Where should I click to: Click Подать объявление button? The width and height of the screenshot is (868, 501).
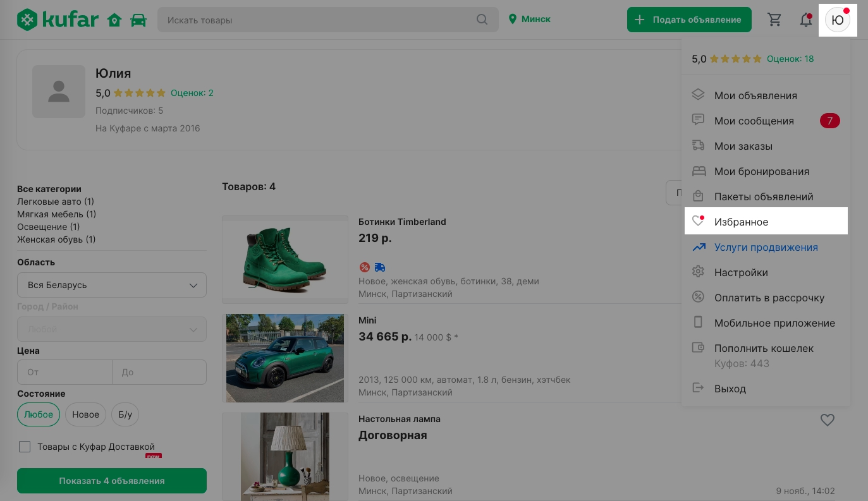tap(689, 20)
